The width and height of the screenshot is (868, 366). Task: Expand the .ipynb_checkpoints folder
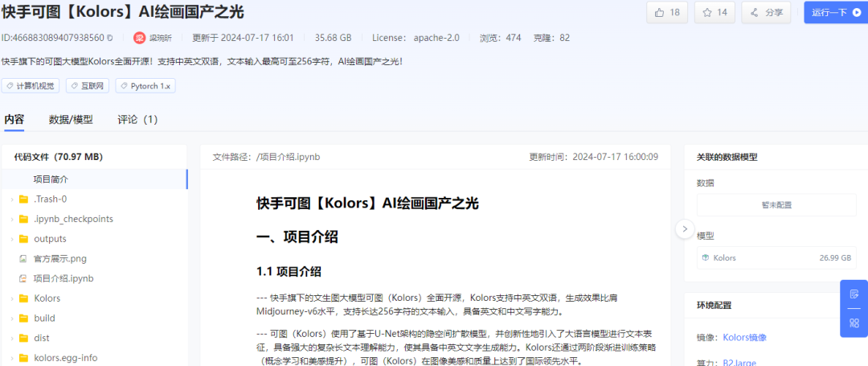11,220
